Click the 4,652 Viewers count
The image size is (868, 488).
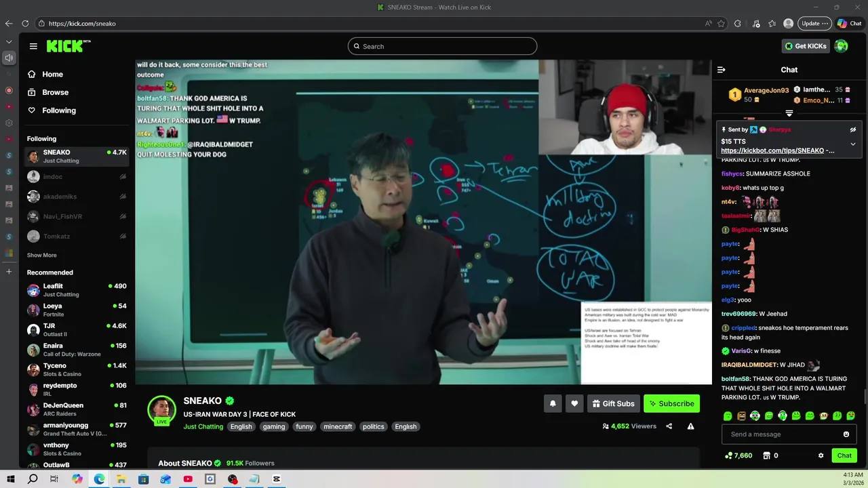pos(629,426)
